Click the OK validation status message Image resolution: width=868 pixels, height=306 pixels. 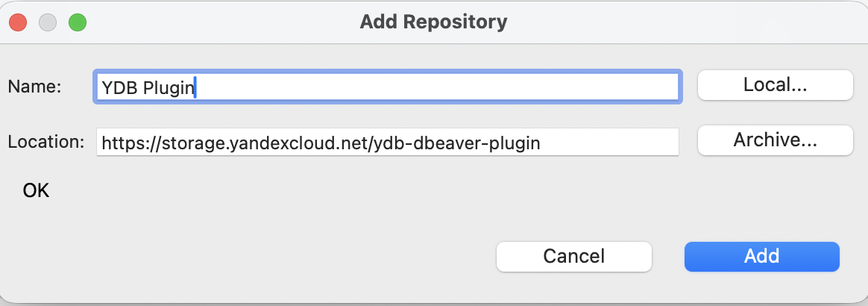coord(36,191)
